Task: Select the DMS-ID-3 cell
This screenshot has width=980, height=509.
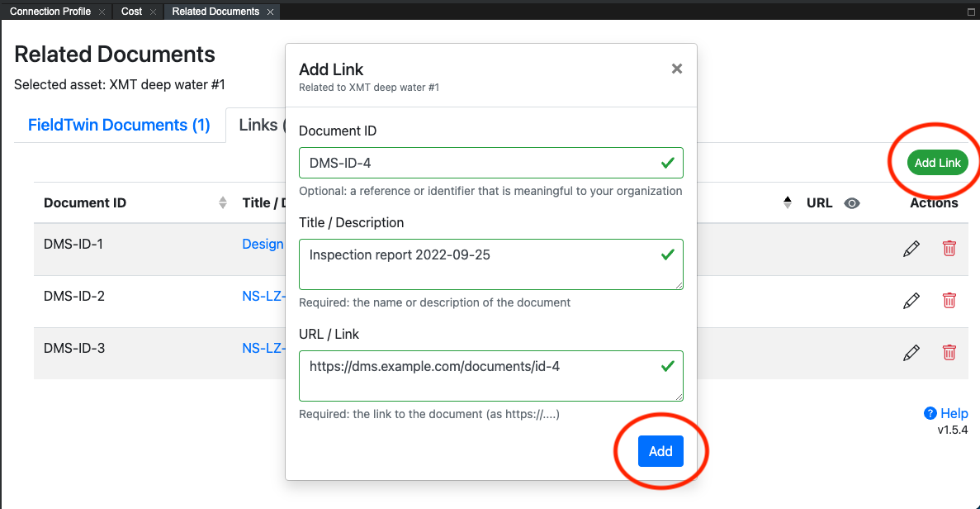Action: (x=73, y=348)
